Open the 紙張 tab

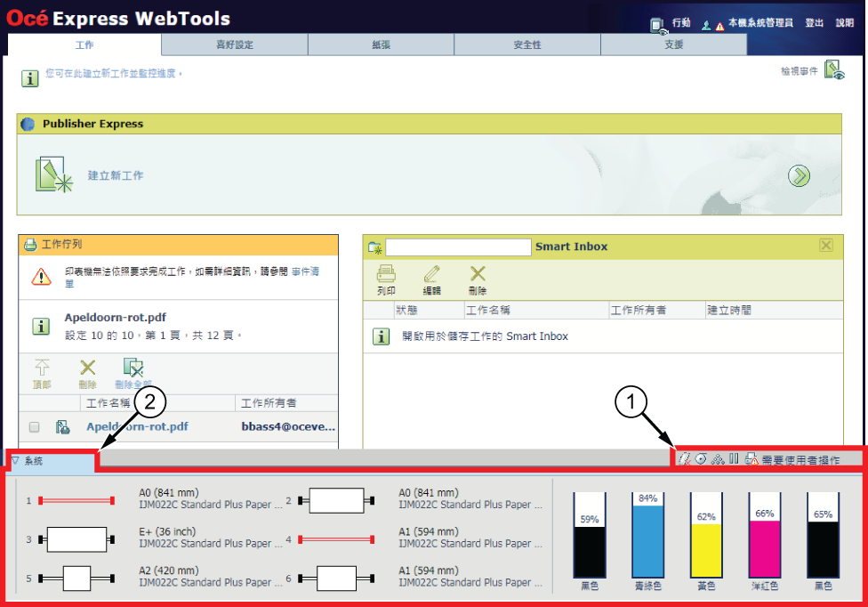(x=381, y=45)
